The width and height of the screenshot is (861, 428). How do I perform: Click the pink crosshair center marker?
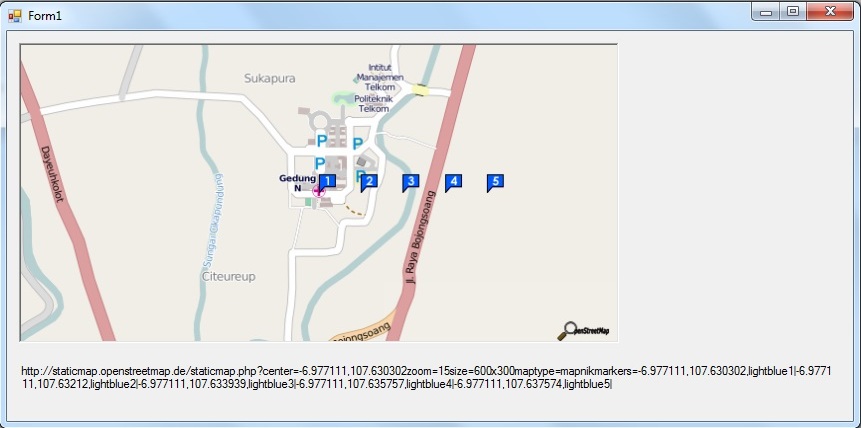click(318, 191)
